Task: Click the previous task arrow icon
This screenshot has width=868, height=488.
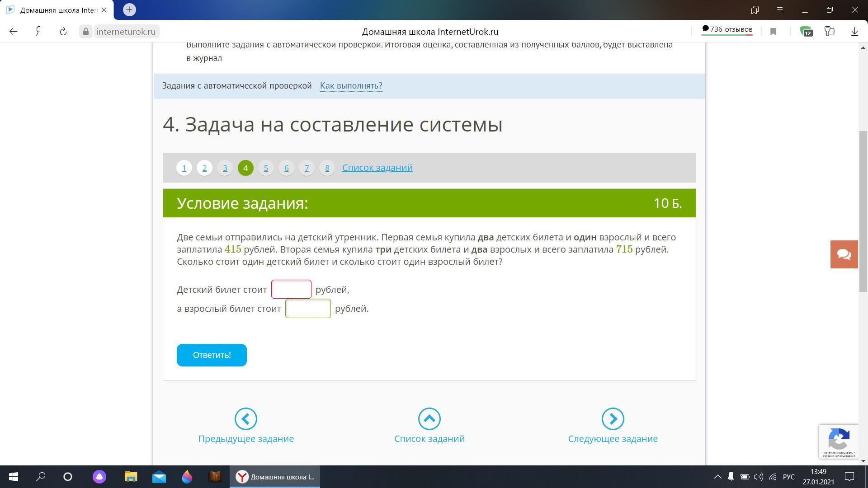Action: pyautogui.click(x=245, y=419)
